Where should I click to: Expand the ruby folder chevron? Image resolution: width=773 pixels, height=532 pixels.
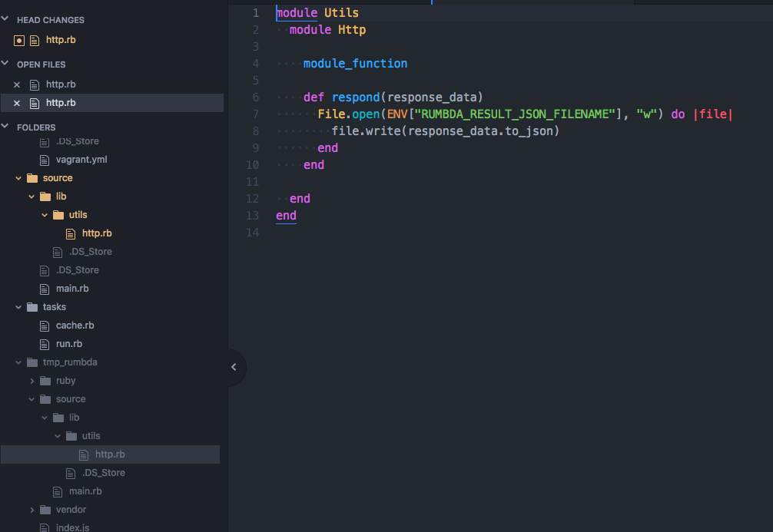32,381
